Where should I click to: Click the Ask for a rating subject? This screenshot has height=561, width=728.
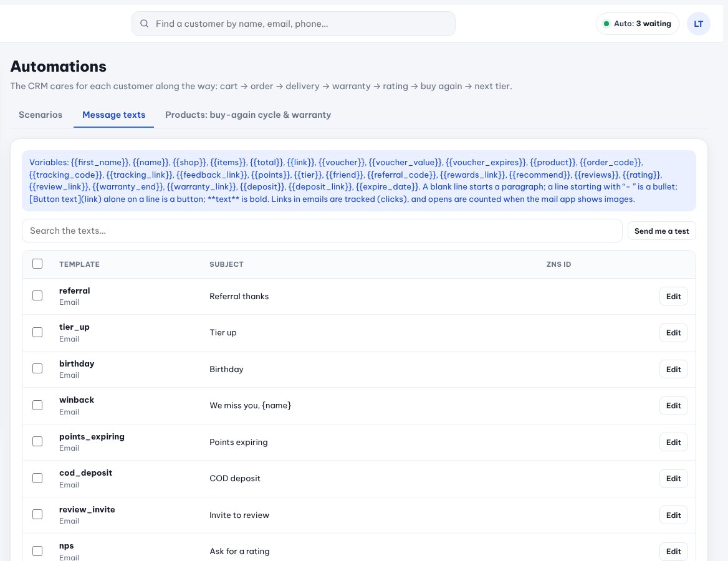click(x=239, y=551)
